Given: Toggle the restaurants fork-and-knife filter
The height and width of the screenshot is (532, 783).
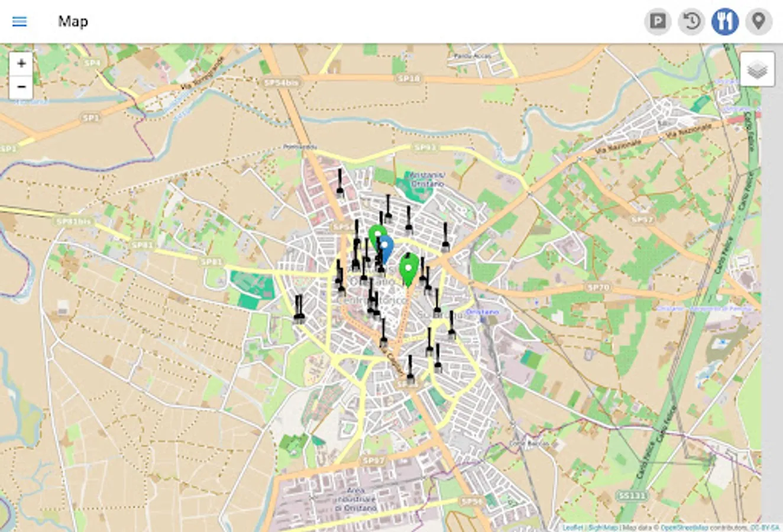Looking at the screenshot, I should 725,22.
